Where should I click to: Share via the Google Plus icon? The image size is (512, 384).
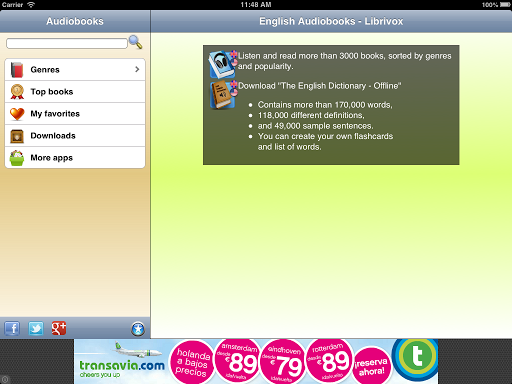(x=59, y=328)
